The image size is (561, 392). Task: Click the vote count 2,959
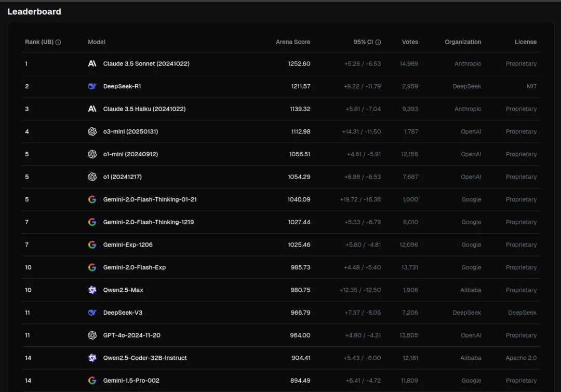coord(410,86)
